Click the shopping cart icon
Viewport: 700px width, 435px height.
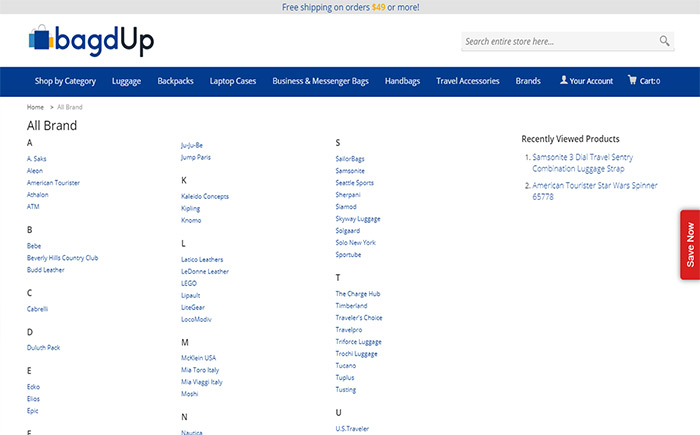coord(632,80)
